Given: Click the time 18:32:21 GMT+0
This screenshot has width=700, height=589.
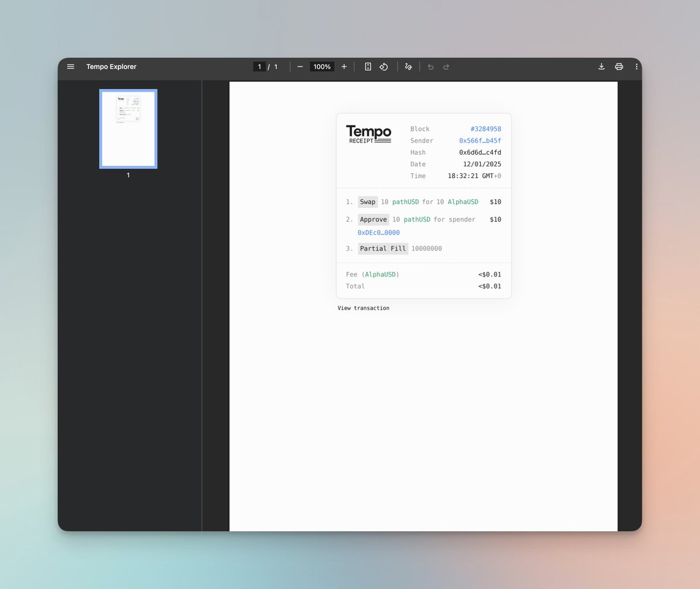Looking at the screenshot, I should click(474, 176).
